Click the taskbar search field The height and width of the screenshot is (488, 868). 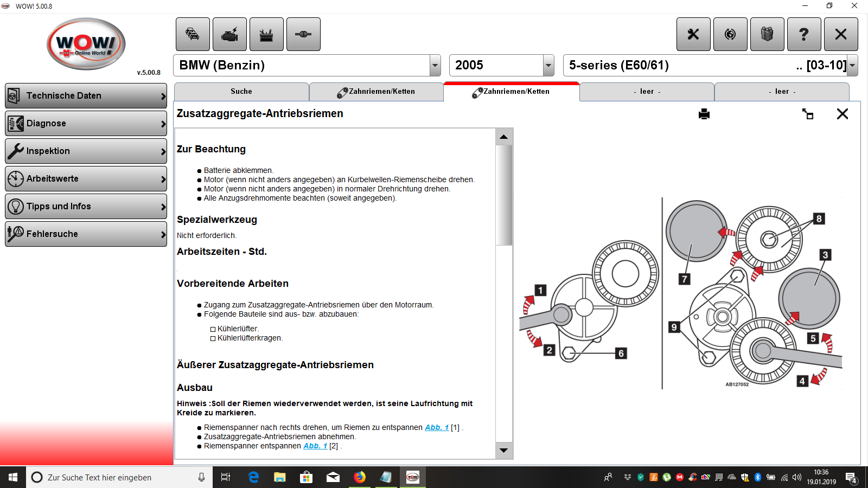click(x=119, y=477)
